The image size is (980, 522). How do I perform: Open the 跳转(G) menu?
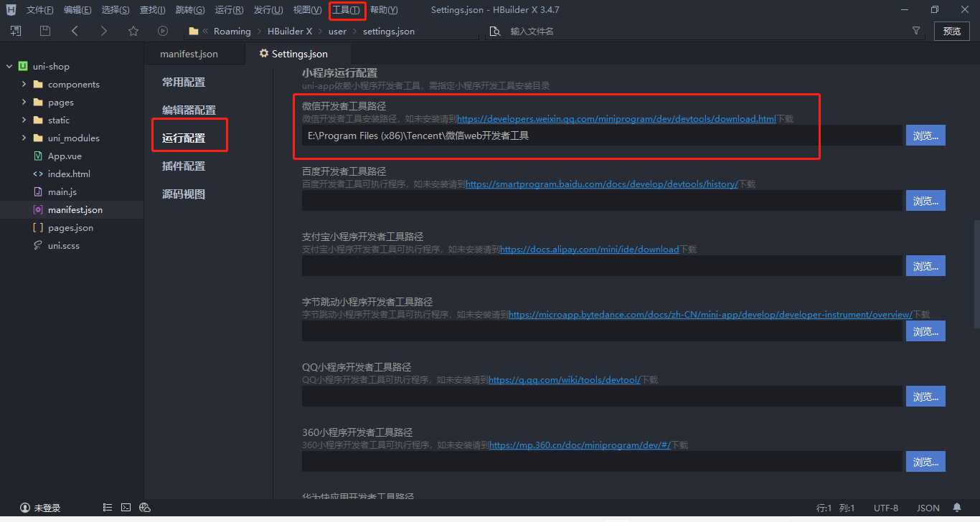pyautogui.click(x=190, y=10)
